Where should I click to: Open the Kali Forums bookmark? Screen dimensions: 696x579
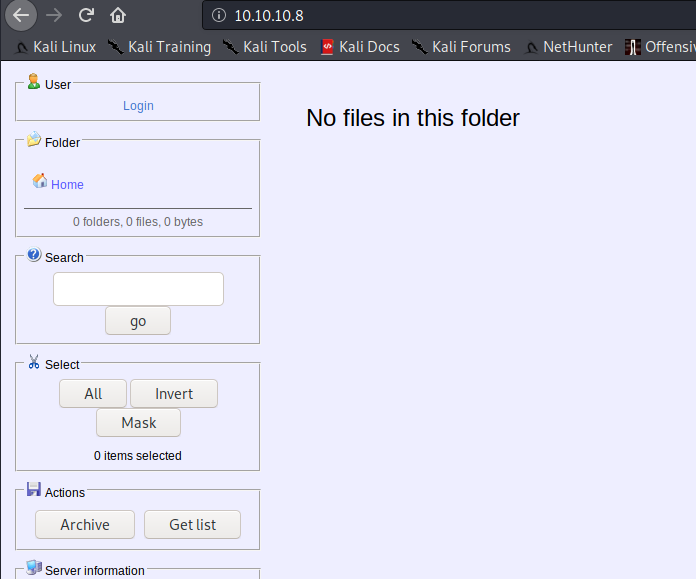(x=461, y=47)
